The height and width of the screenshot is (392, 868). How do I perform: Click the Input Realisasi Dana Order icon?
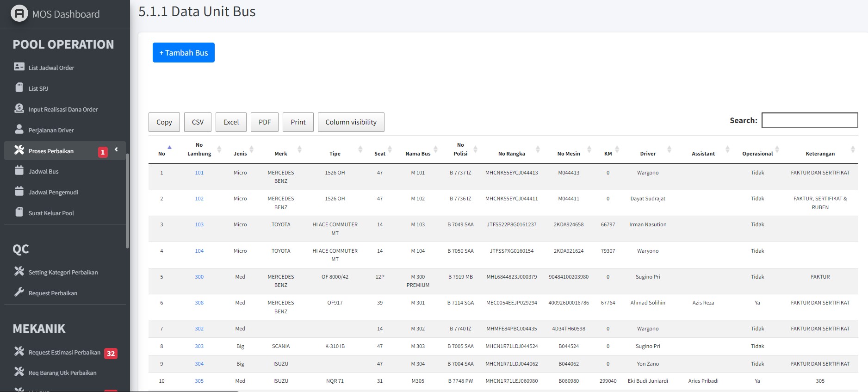19,109
